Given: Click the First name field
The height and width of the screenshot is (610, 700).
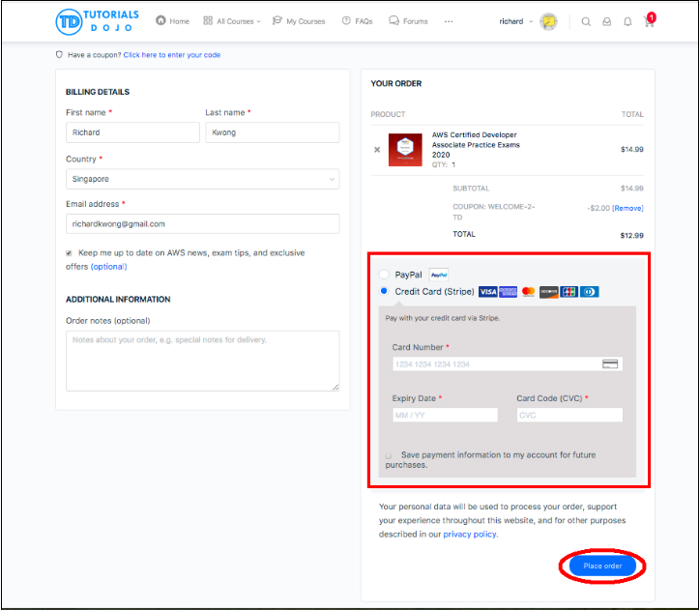Looking at the screenshot, I should pyautogui.click(x=132, y=132).
